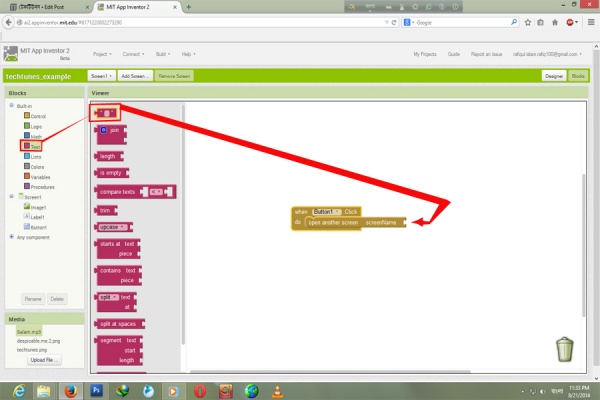Viewport: 600px width, 400px height.
Task: Select Salam.mp3 media file
Action: [29, 331]
